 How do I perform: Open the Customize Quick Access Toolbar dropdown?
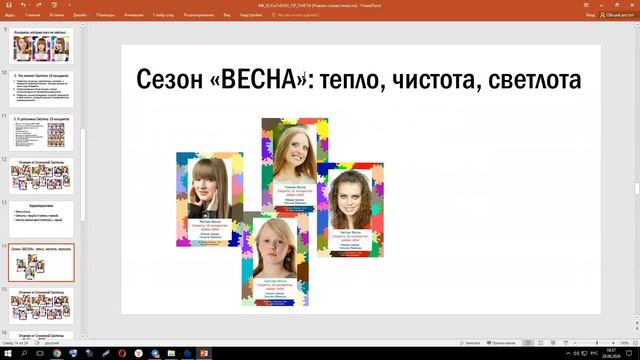[x=69, y=5]
